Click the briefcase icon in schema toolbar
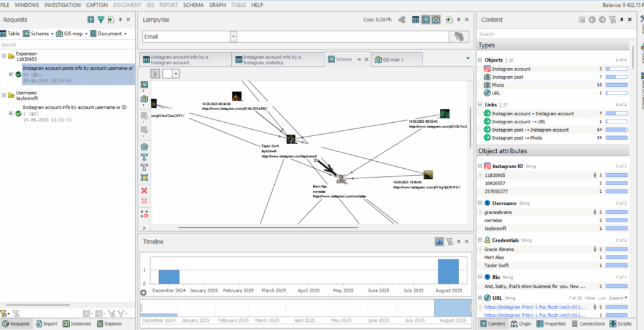644x330 pixels. (144, 147)
